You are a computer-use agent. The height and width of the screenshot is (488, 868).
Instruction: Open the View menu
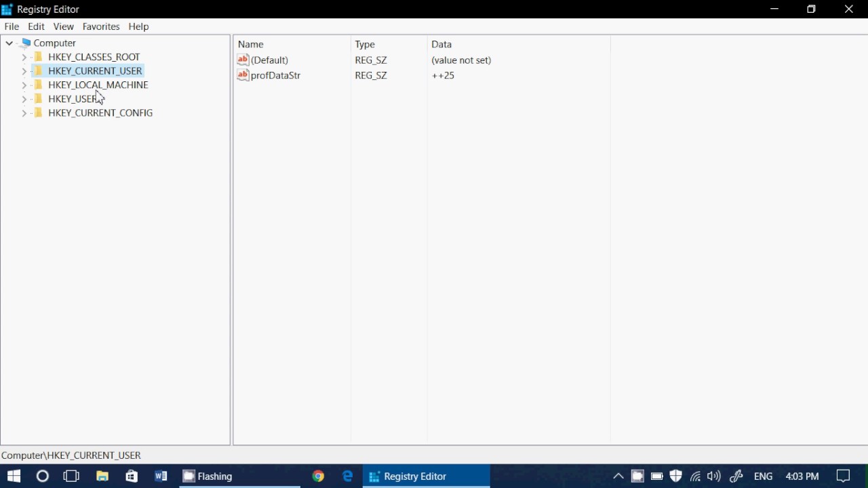[63, 26]
